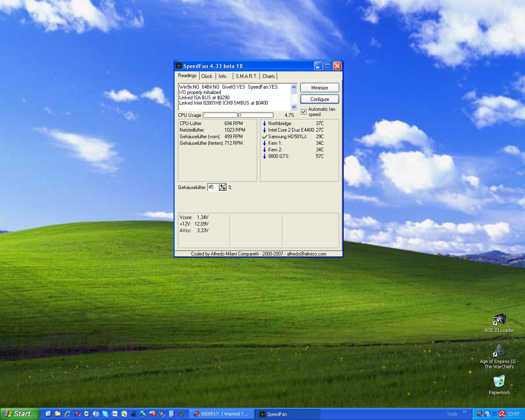Viewport: 525px width, 420px height.
Task: Click the green check beside Samsung HD501LJ
Action: tap(265, 137)
